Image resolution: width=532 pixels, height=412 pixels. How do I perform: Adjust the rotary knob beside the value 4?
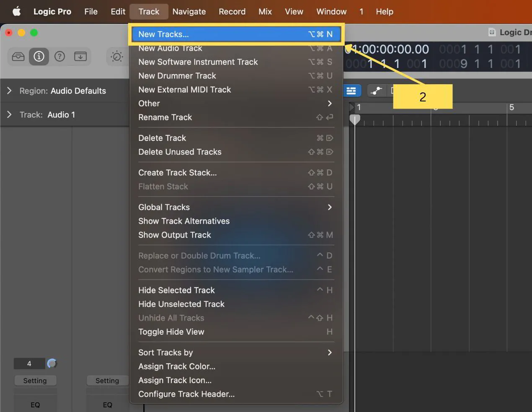(x=52, y=363)
